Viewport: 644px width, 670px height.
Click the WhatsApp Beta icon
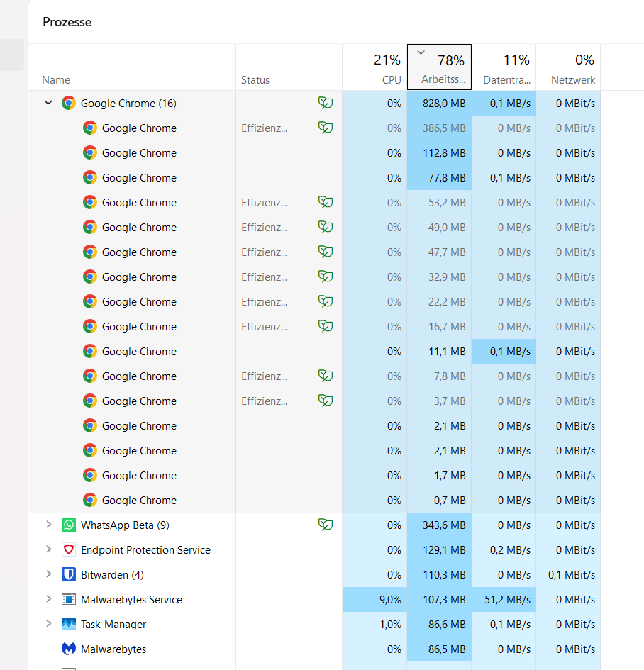pyautogui.click(x=68, y=525)
